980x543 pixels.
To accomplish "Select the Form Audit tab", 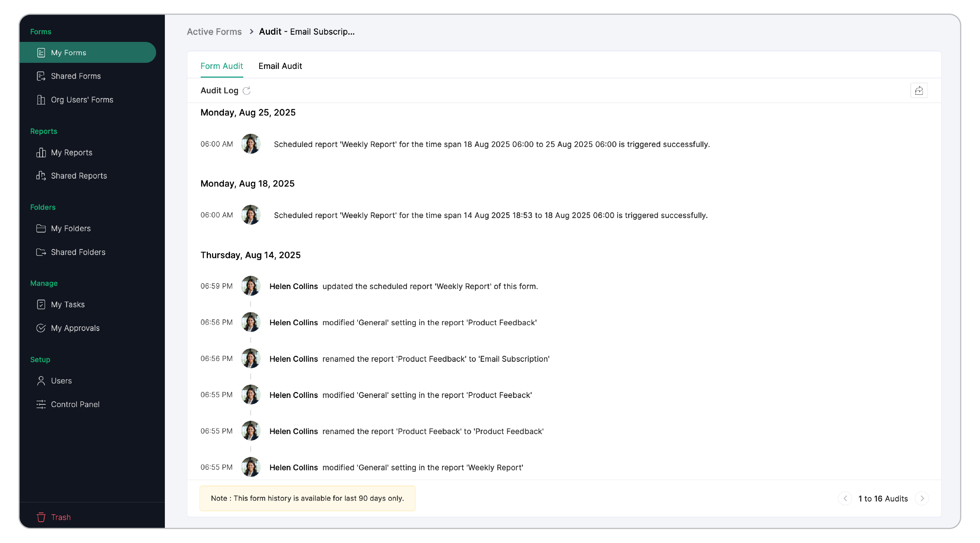I will click(x=221, y=66).
